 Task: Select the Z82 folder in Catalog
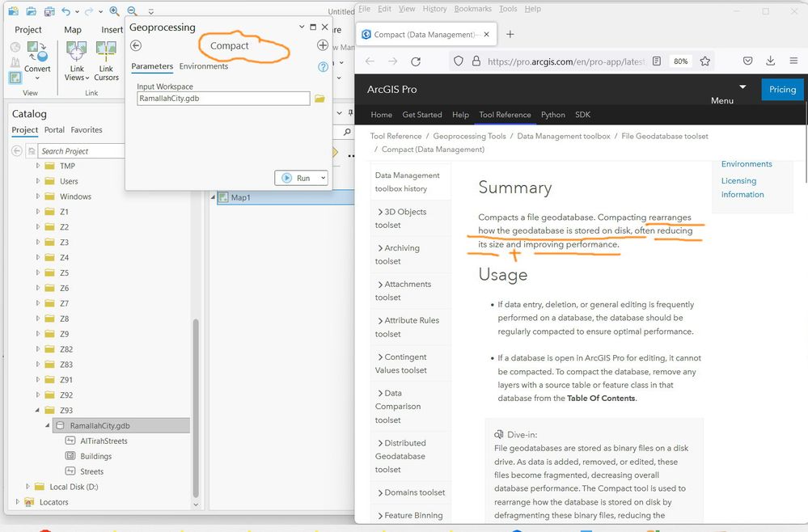66,349
